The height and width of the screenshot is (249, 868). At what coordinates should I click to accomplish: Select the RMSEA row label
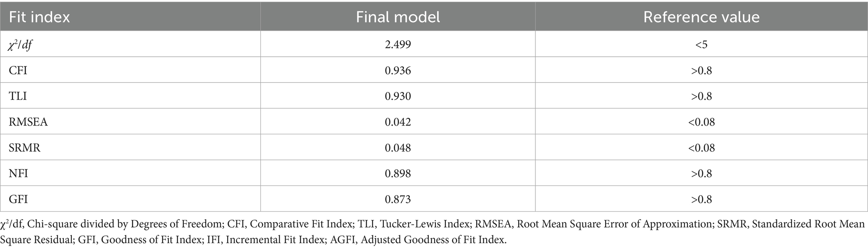click(29, 122)
